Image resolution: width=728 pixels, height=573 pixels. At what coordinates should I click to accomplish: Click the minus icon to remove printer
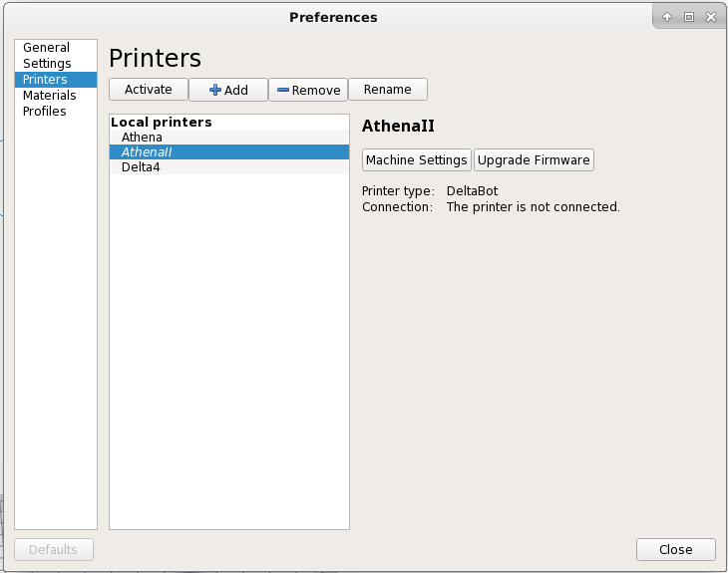[x=283, y=90]
